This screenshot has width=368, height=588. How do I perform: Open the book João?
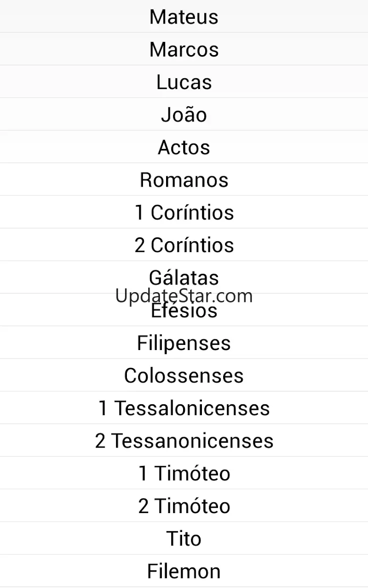184,114
